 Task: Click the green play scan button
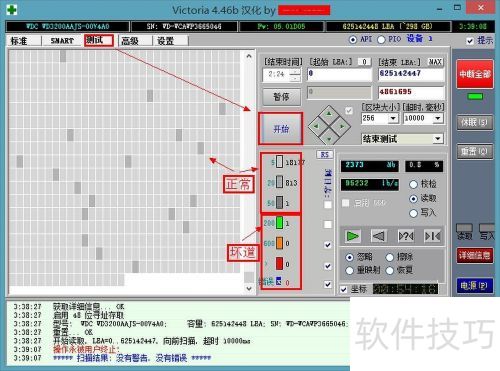(x=352, y=236)
